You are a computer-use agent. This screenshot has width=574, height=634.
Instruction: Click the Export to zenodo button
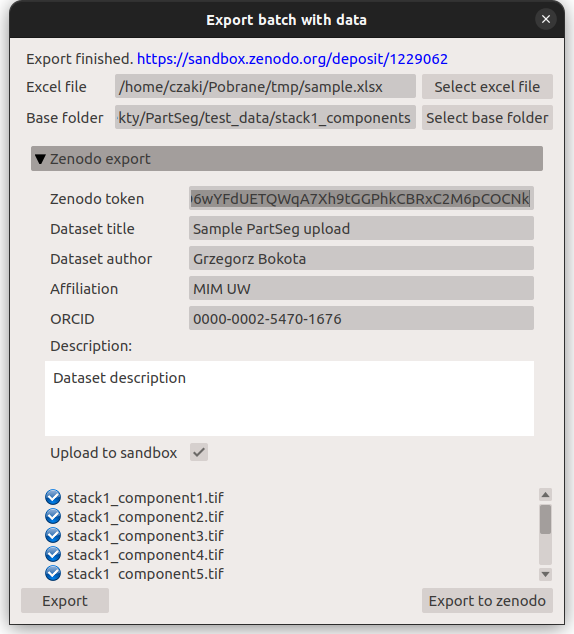pyautogui.click(x=487, y=601)
